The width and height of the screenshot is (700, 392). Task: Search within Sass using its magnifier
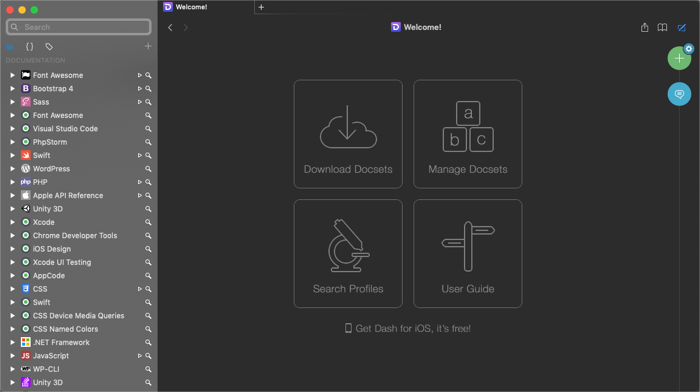tap(148, 102)
